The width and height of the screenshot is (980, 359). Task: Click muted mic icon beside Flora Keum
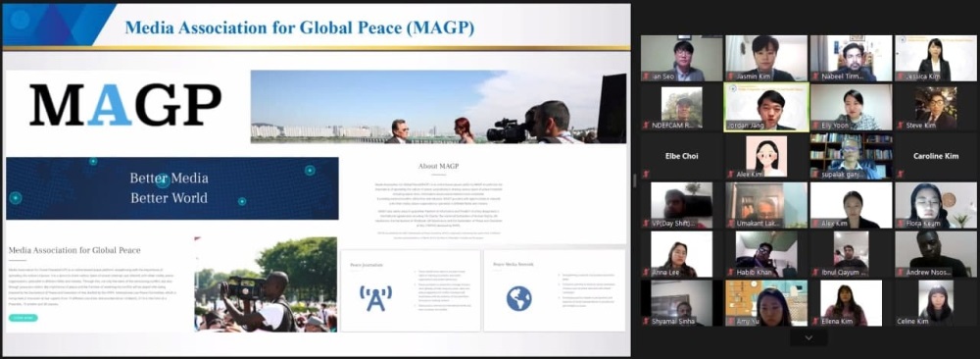coord(901,224)
